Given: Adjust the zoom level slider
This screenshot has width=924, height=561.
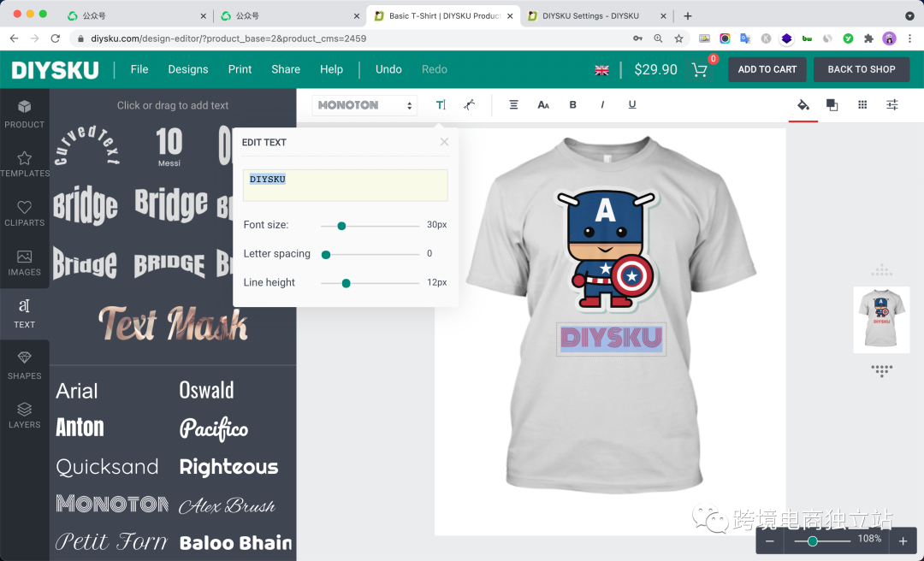Looking at the screenshot, I should tap(812, 541).
